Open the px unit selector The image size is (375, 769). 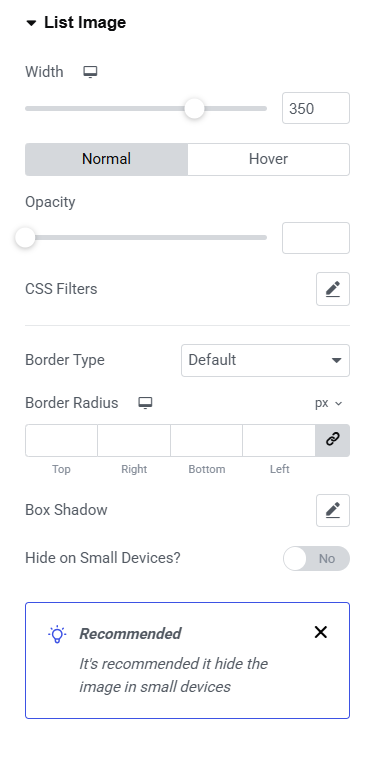point(328,403)
